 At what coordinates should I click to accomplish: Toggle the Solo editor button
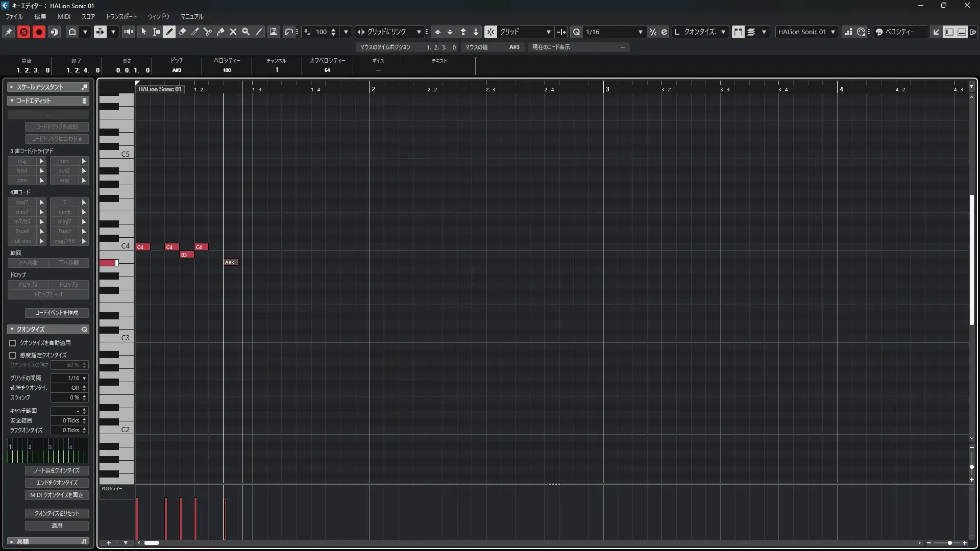pos(23,32)
